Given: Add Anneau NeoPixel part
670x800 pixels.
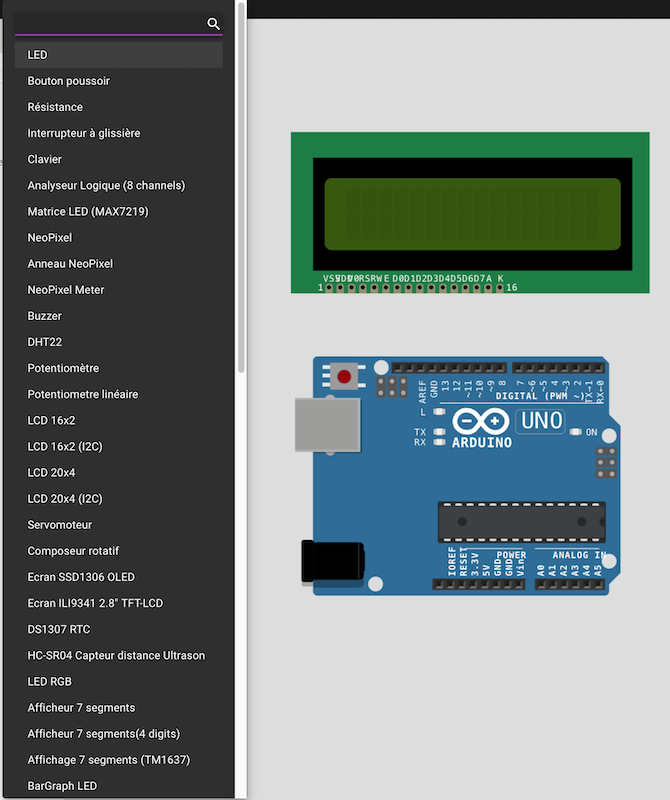Looking at the screenshot, I should coord(118,263).
